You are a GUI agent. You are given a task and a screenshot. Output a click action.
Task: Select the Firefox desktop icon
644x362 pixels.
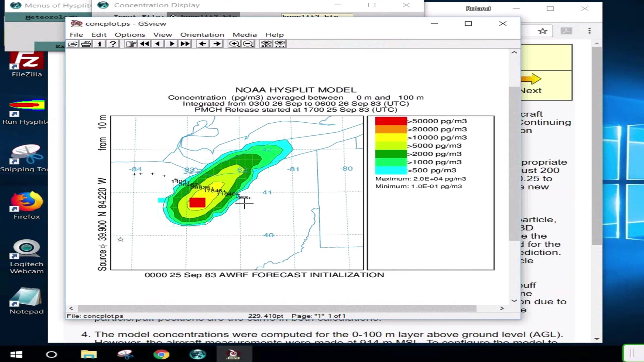pos(27,205)
